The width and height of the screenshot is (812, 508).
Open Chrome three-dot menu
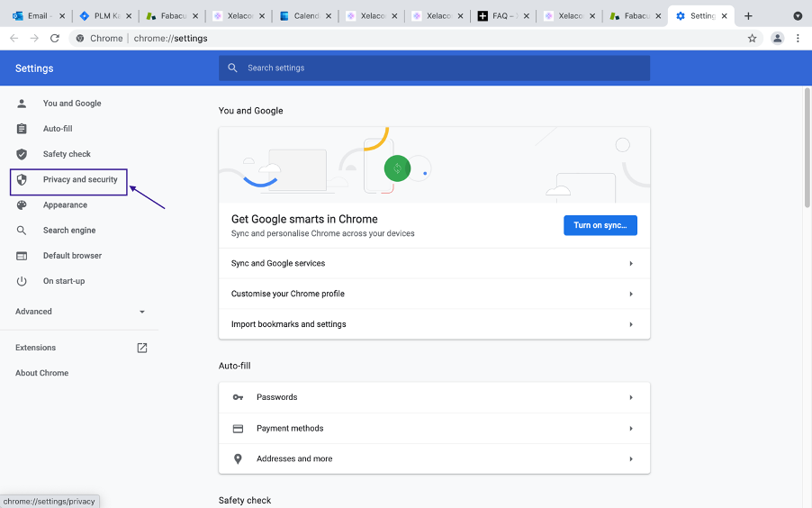pos(798,39)
